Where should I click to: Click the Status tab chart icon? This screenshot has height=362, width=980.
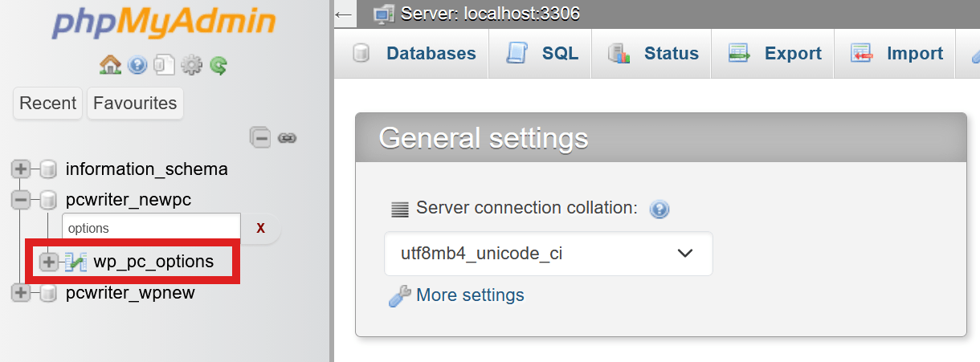pyautogui.click(x=619, y=54)
